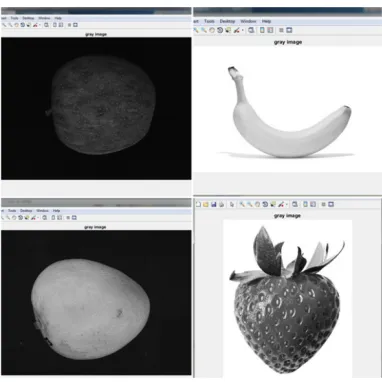The width and height of the screenshot is (382, 382).
Task: Click the grayscale strawberry image
Action: [x=287, y=298]
